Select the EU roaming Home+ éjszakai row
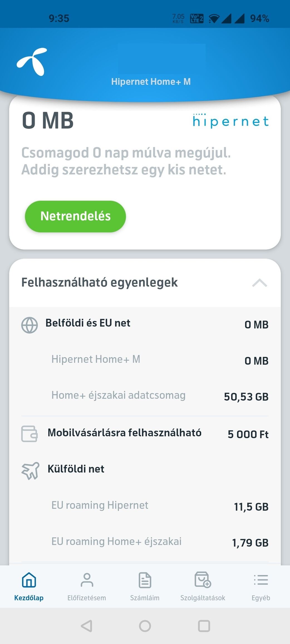This screenshot has height=644, width=290. click(x=145, y=542)
